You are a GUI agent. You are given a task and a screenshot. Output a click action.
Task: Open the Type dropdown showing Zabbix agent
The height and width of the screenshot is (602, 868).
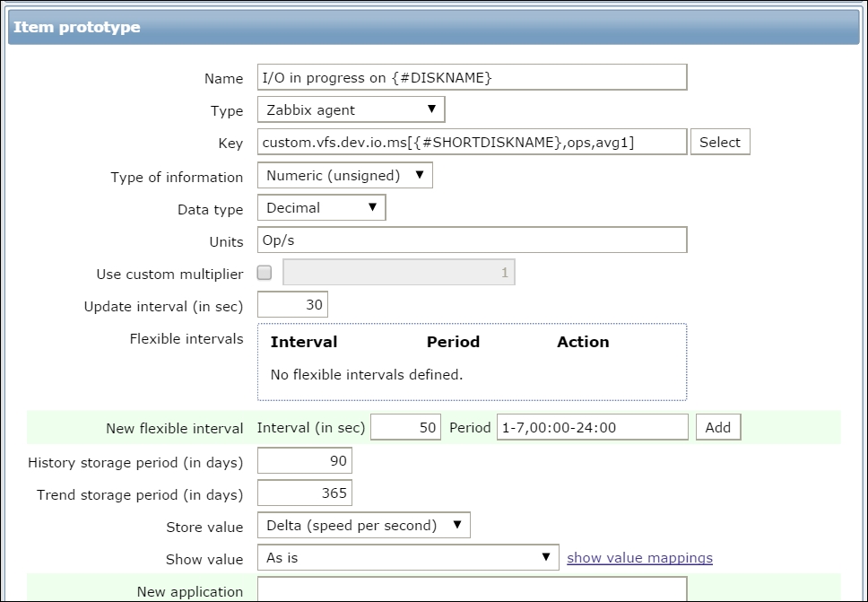click(351, 110)
